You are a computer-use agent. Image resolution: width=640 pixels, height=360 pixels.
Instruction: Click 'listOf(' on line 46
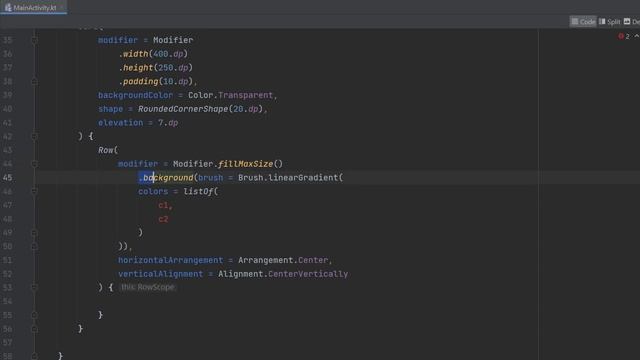point(201,191)
